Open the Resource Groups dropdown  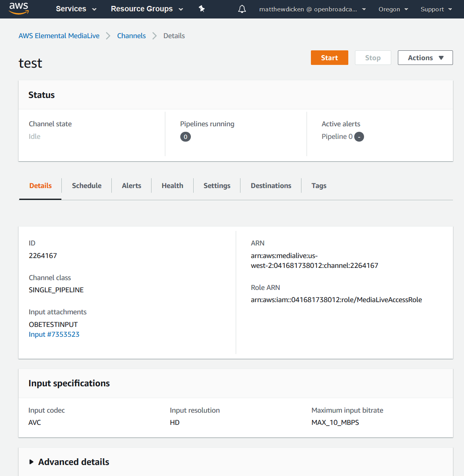147,9
